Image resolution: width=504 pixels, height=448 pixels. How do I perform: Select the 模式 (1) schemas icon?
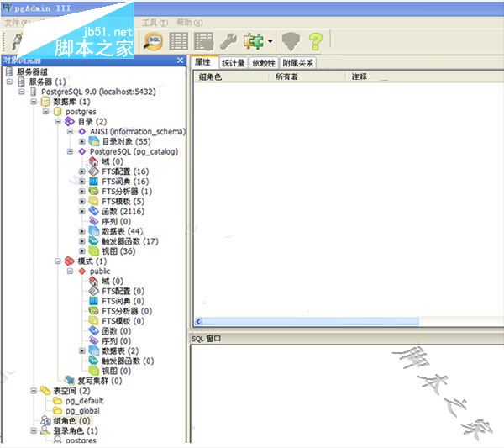(x=70, y=261)
